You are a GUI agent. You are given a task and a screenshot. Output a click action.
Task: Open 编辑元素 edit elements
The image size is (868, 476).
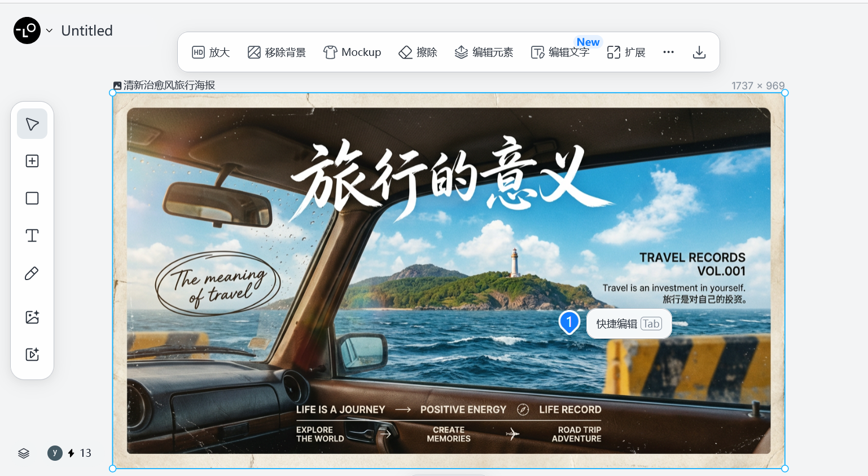(x=484, y=53)
